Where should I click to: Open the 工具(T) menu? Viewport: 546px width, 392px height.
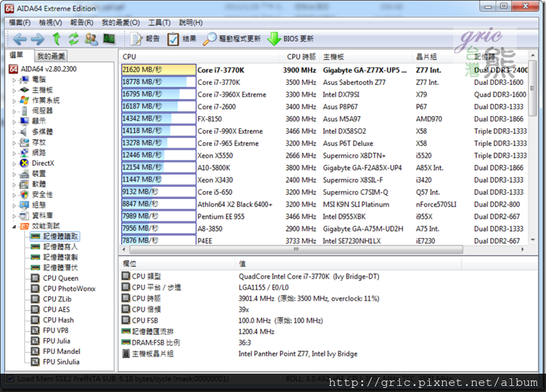click(160, 22)
